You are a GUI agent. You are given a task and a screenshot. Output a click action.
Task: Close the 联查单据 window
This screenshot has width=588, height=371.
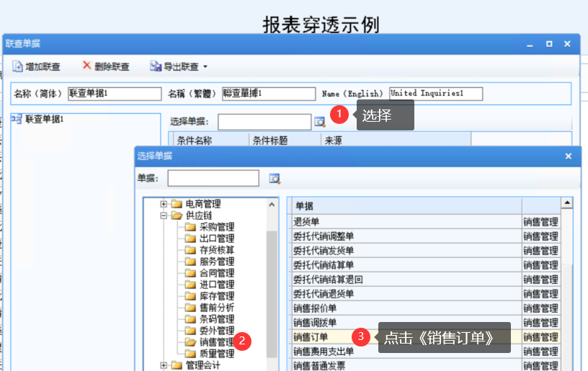(x=567, y=44)
